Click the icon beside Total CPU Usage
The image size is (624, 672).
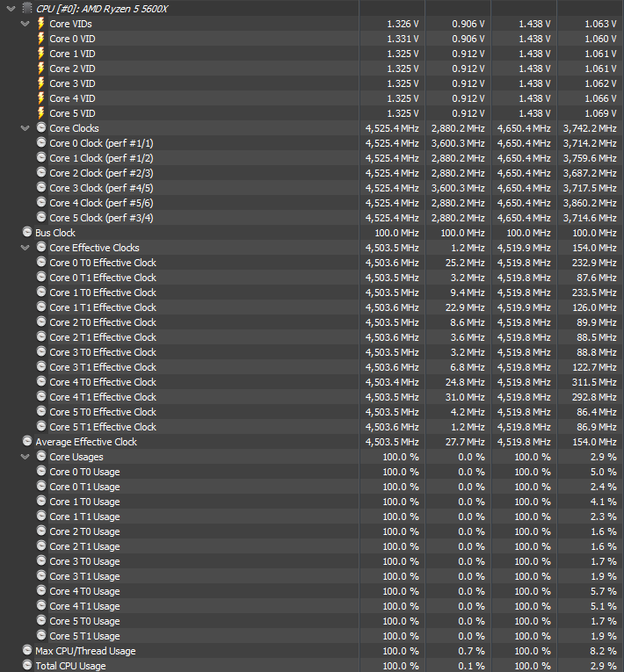click(x=27, y=665)
